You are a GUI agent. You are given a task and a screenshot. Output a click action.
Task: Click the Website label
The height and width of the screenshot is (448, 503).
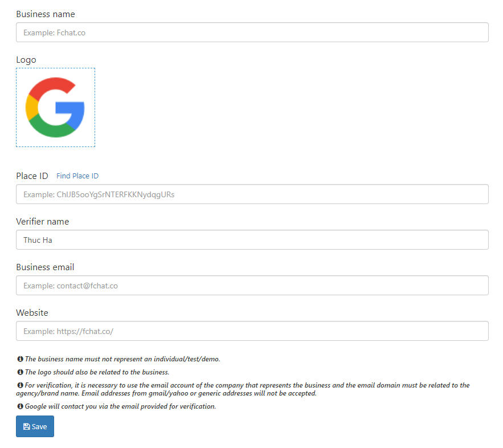point(32,312)
